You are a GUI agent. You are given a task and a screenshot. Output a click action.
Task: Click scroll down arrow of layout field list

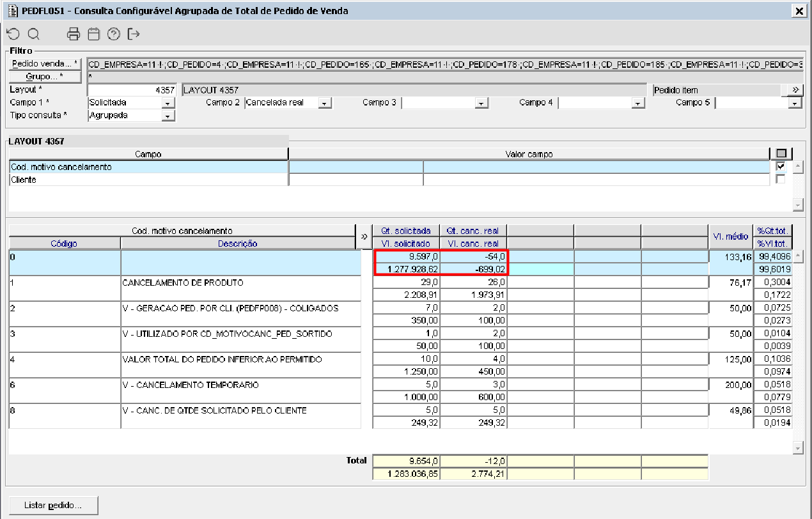click(797, 205)
